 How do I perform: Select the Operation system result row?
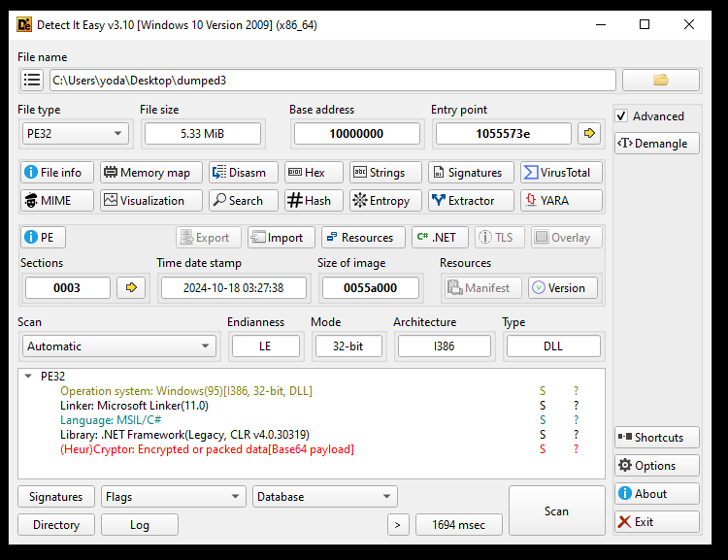(x=311, y=391)
